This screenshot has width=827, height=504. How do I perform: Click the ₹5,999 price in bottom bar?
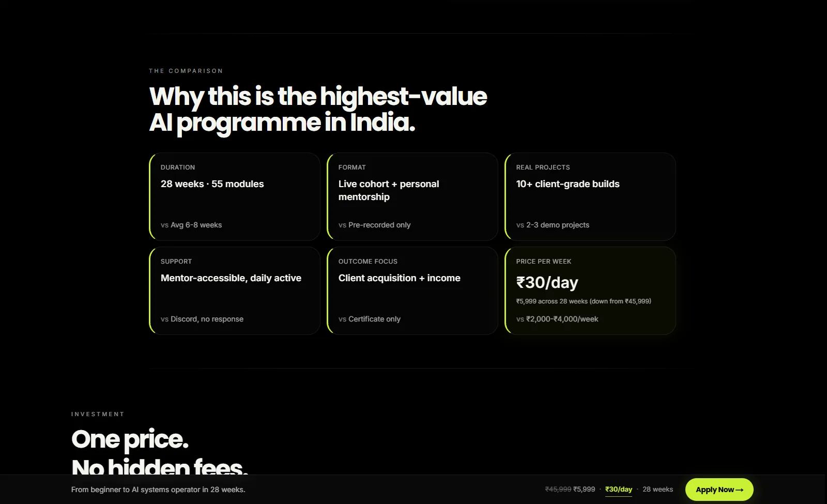[584, 489]
